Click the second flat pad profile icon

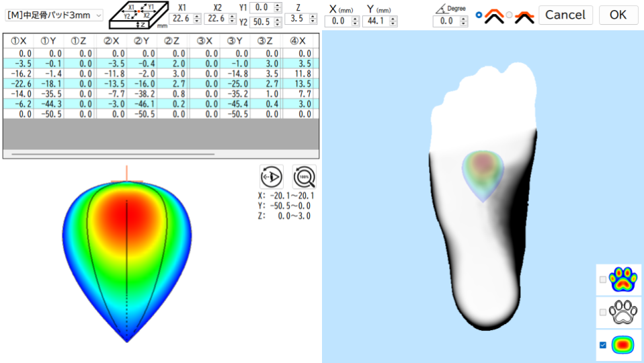click(x=524, y=17)
